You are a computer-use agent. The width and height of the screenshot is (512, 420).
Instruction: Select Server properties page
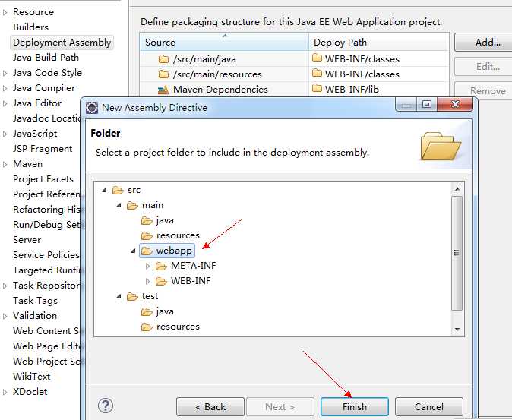coord(27,240)
